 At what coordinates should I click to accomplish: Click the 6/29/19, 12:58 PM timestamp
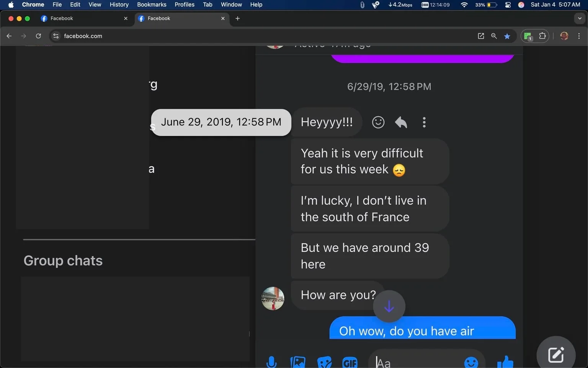tap(389, 87)
